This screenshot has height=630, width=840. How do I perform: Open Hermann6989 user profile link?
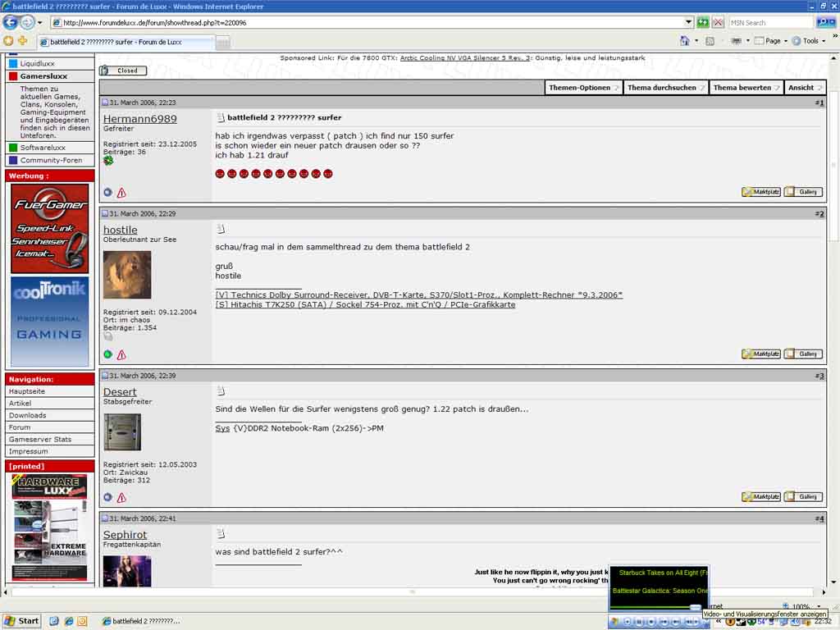click(139, 118)
